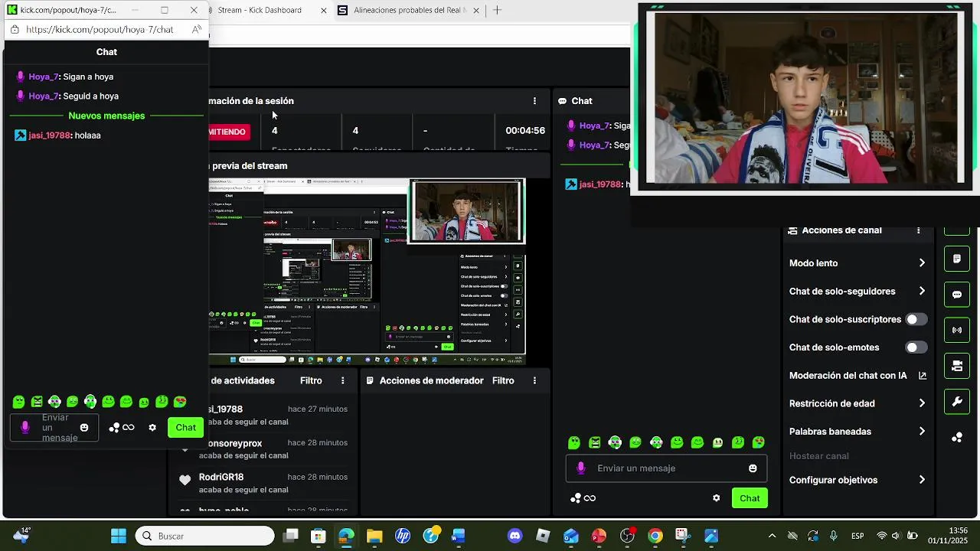Click the angry face emote in popout chat
Screen dimensions: 980x551
click(37, 402)
